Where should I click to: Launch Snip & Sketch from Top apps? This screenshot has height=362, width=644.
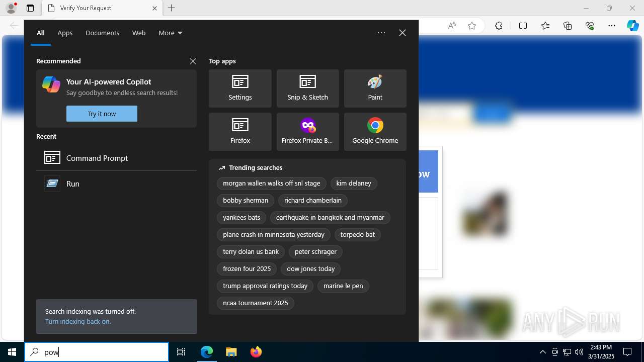tap(307, 88)
